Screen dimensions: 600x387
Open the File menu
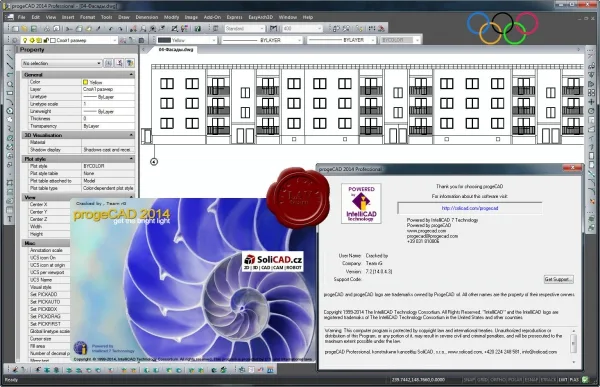coord(21,17)
